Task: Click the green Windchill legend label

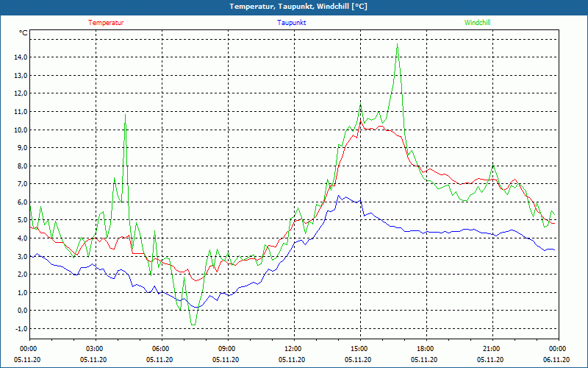Action: (477, 23)
